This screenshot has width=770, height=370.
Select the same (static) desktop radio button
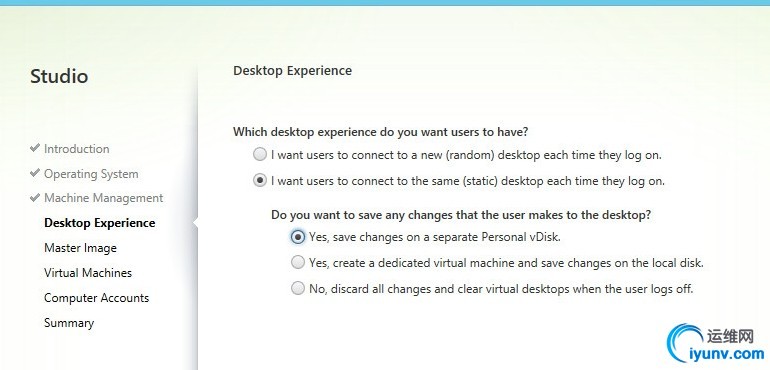[x=260, y=181]
